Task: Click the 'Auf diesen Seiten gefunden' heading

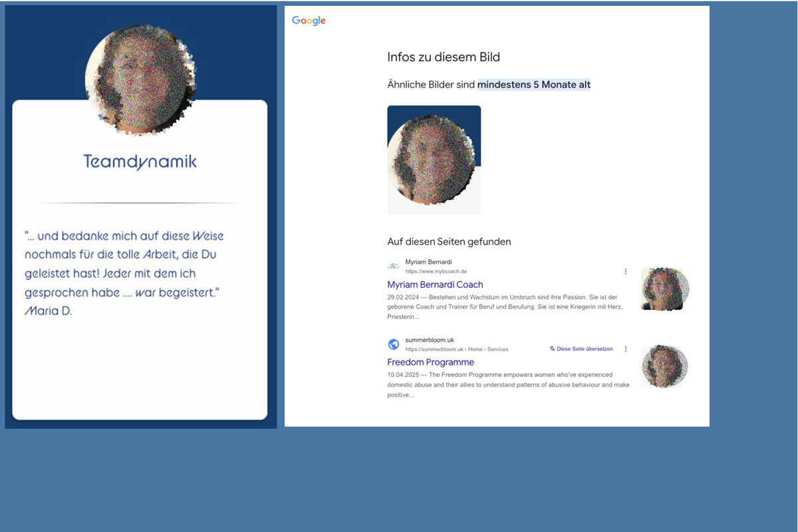Action: coord(449,241)
